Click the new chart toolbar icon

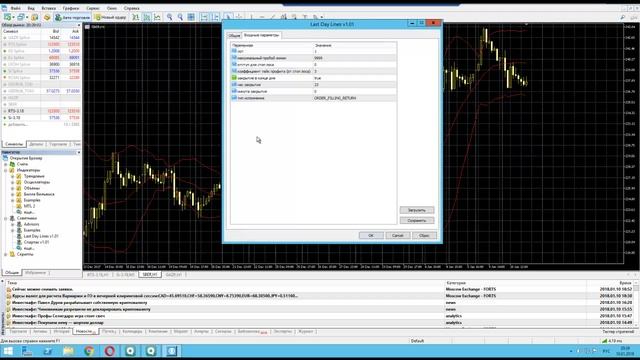point(7,17)
